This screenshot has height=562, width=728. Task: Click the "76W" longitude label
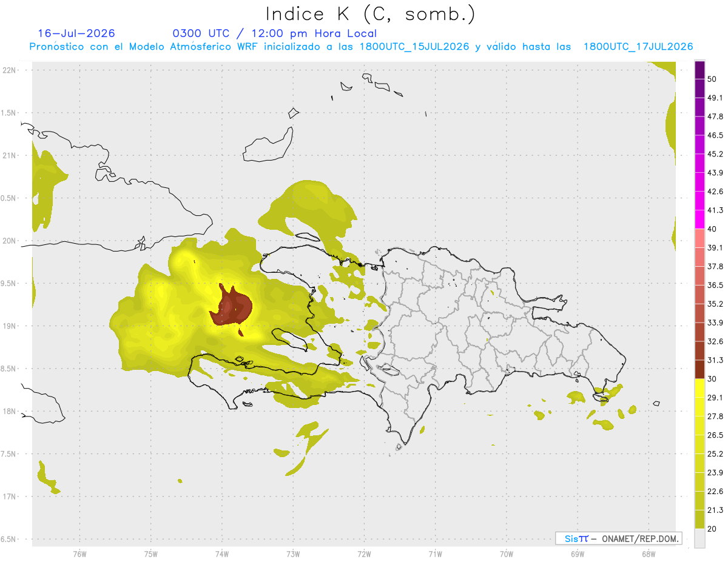pos(79,554)
